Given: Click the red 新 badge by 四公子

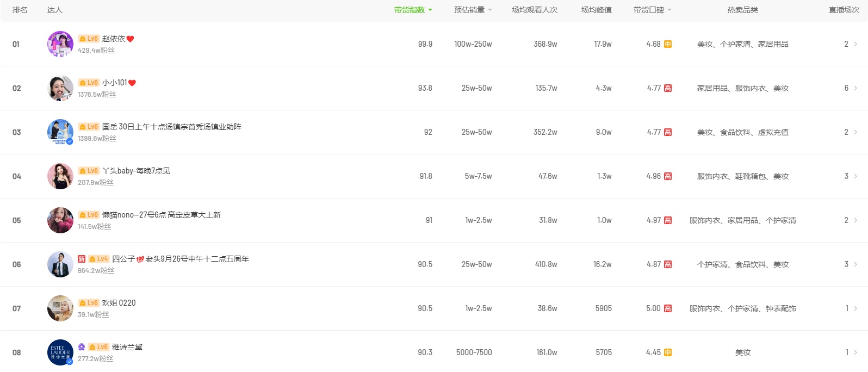Looking at the screenshot, I should point(82,259).
